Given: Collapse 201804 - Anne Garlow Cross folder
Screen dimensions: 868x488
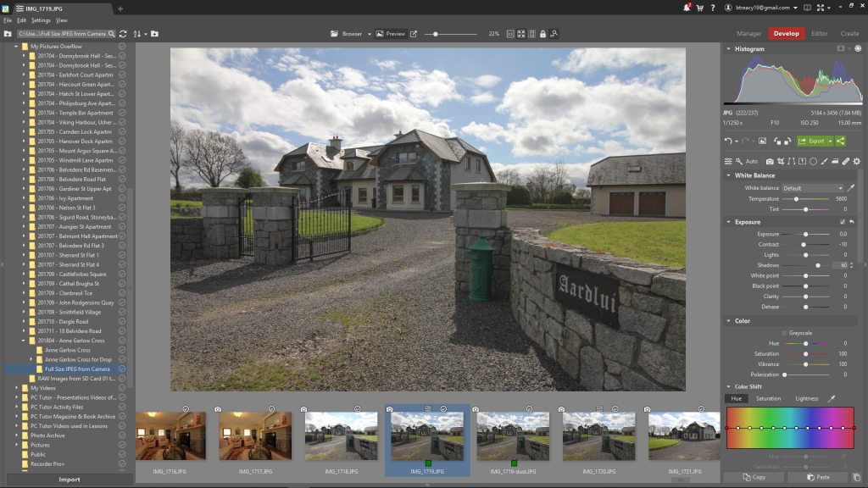Looking at the screenshot, I should 23,341.
